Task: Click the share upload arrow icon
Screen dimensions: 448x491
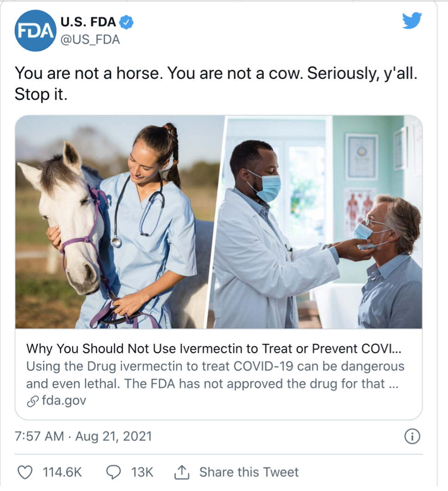Action: (182, 472)
